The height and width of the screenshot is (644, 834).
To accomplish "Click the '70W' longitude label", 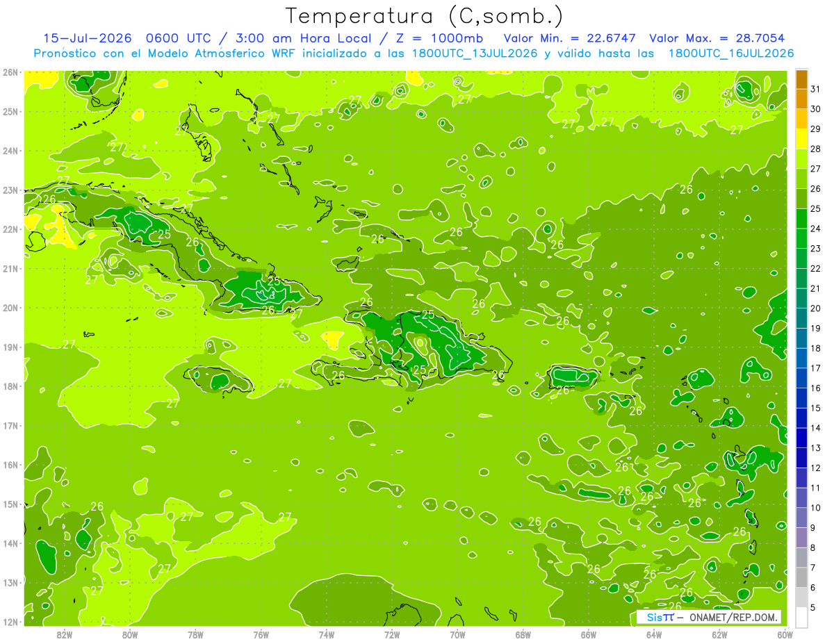I will point(457,634).
